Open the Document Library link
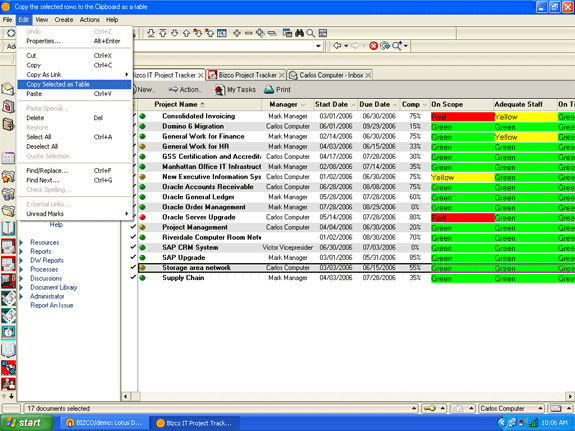 [54, 287]
